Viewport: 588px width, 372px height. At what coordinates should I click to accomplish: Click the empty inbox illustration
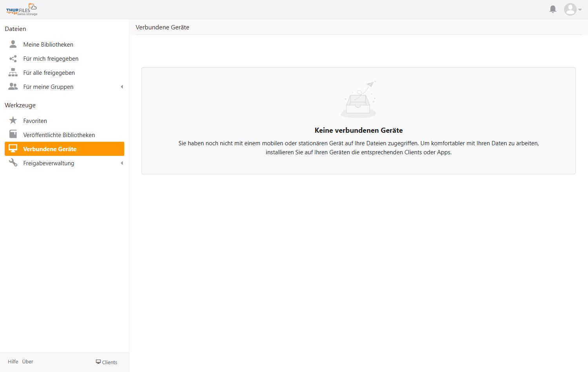pyautogui.click(x=359, y=99)
